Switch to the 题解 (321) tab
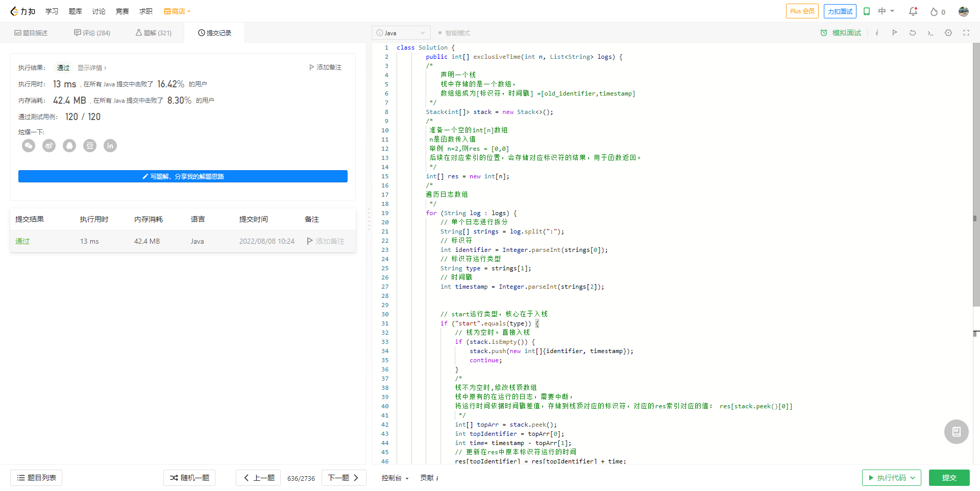 pyautogui.click(x=153, y=33)
